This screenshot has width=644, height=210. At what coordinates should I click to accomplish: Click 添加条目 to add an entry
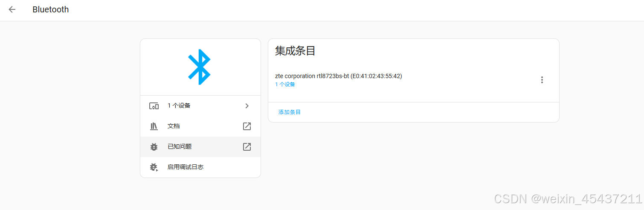pos(290,112)
